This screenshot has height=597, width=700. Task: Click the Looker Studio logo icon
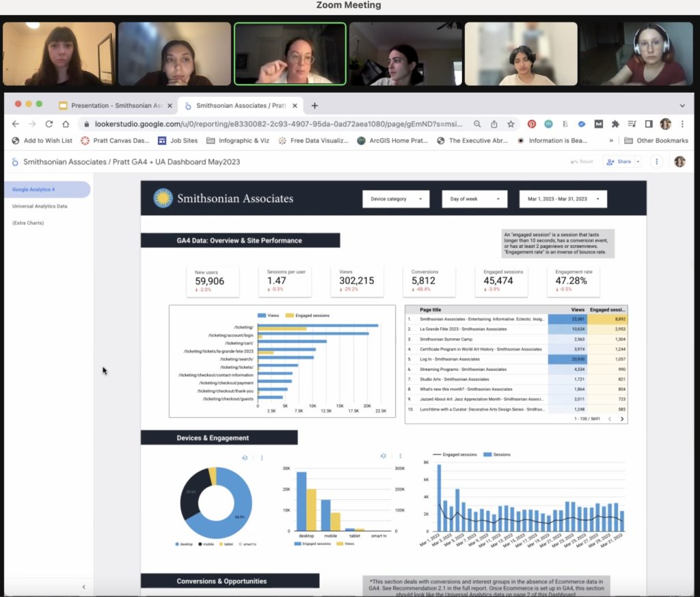tap(15, 162)
